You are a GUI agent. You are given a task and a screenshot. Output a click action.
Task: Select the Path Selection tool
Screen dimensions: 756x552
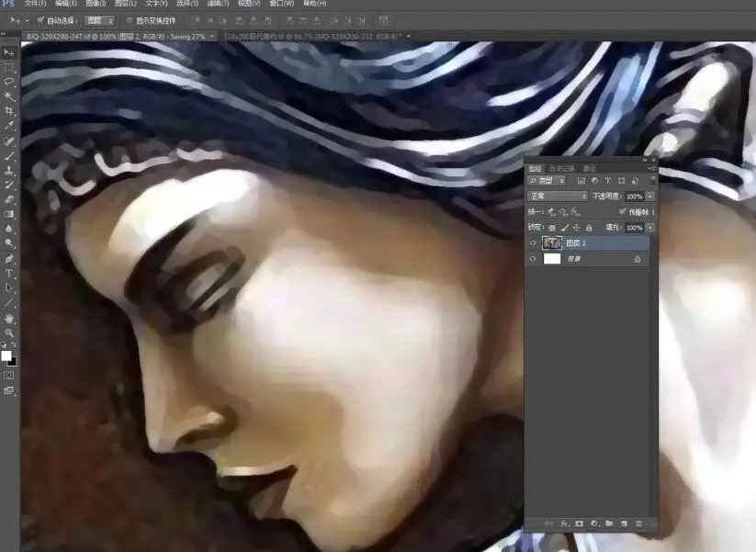(9, 287)
